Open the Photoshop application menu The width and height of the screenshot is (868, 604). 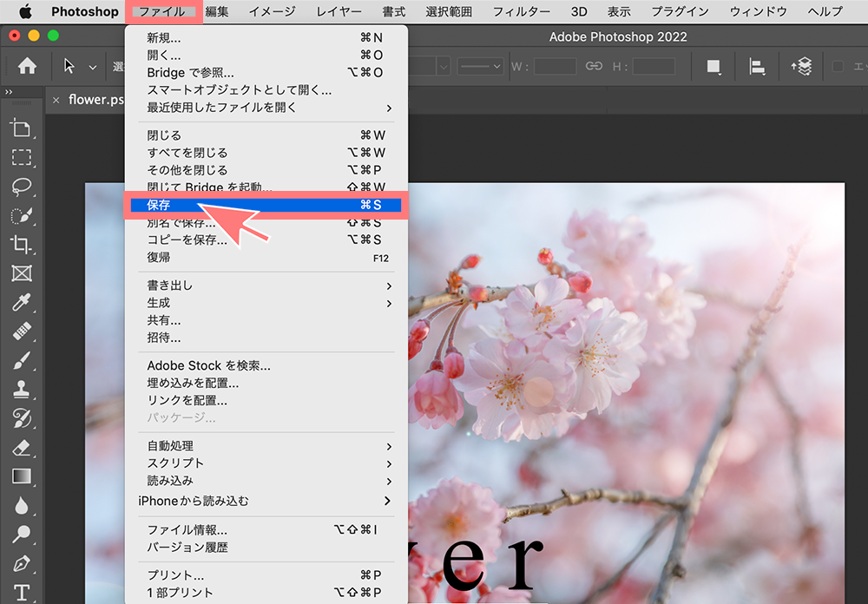pos(85,11)
